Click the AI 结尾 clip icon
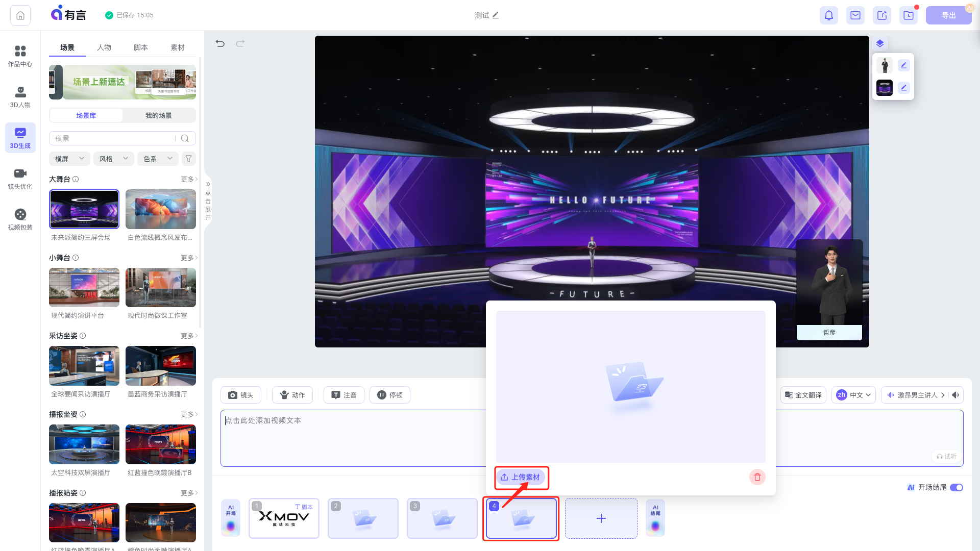 (655, 518)
